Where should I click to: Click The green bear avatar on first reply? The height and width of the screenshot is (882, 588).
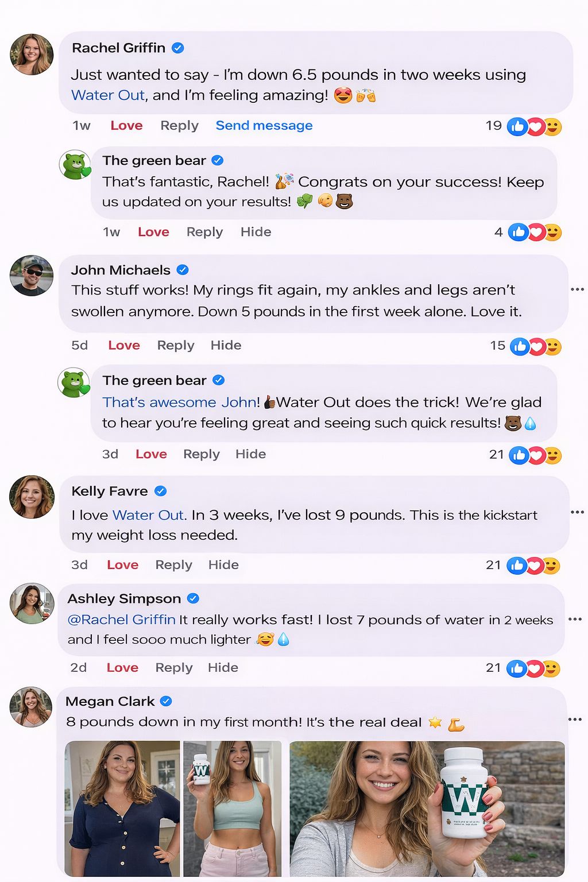[x=75, y=165]
